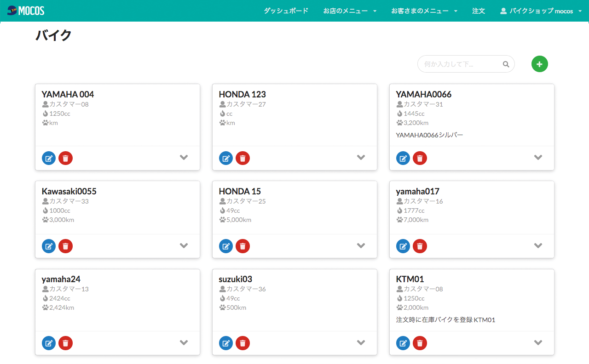The width and height of the screenshot is (589, 364).
Task: Click the カスタマー27 owner label
Action: click(246, 104)
